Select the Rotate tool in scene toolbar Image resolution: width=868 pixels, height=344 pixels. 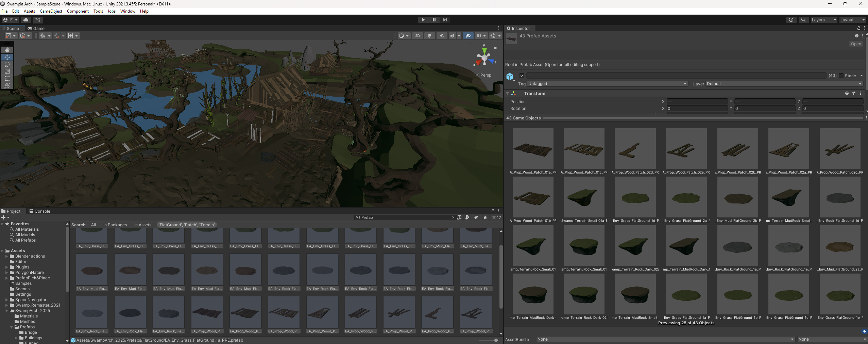pos(7,64)
